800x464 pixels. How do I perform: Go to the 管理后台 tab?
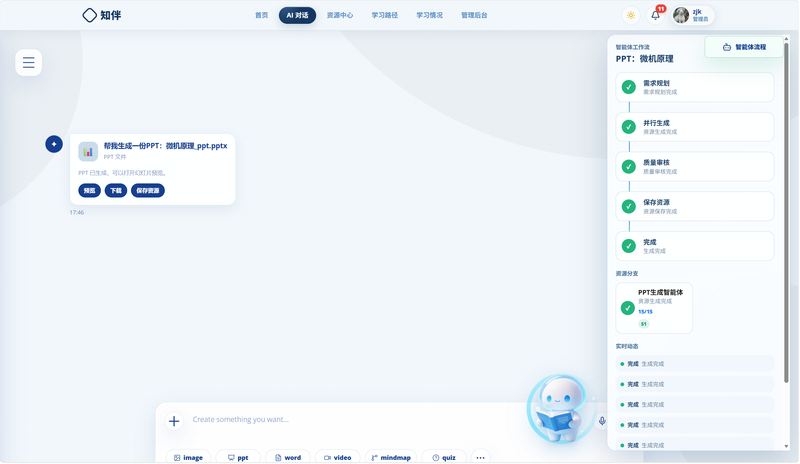[474, 15]
